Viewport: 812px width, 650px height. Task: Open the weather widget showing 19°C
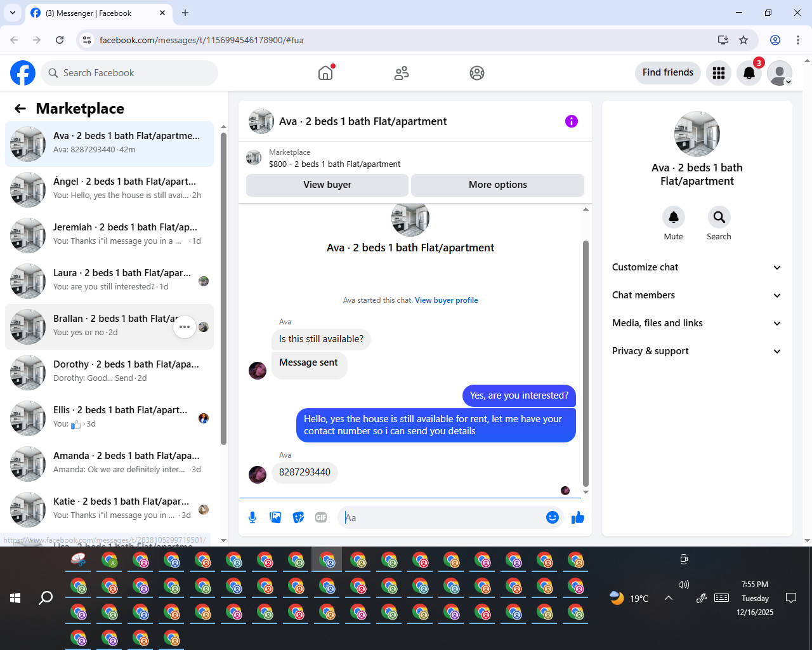coord(629,598)
